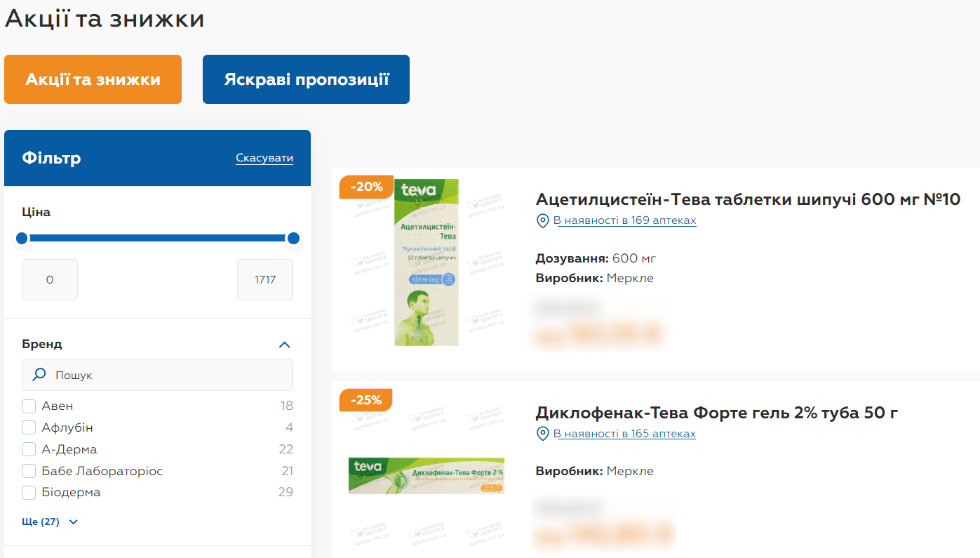980x558 pixels.
Task: Open Ацетилцистеїн-Тева таблетки шипучі title
Action: tap(748, 199)
